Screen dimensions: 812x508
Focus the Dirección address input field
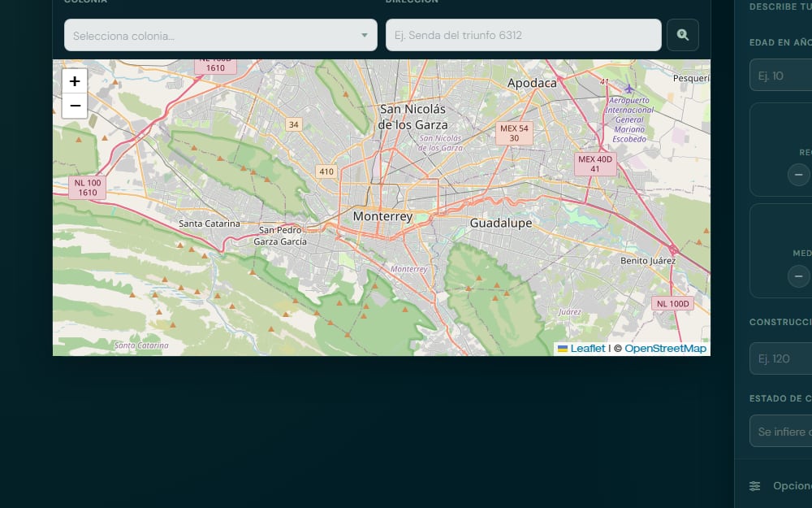(523, 35)
